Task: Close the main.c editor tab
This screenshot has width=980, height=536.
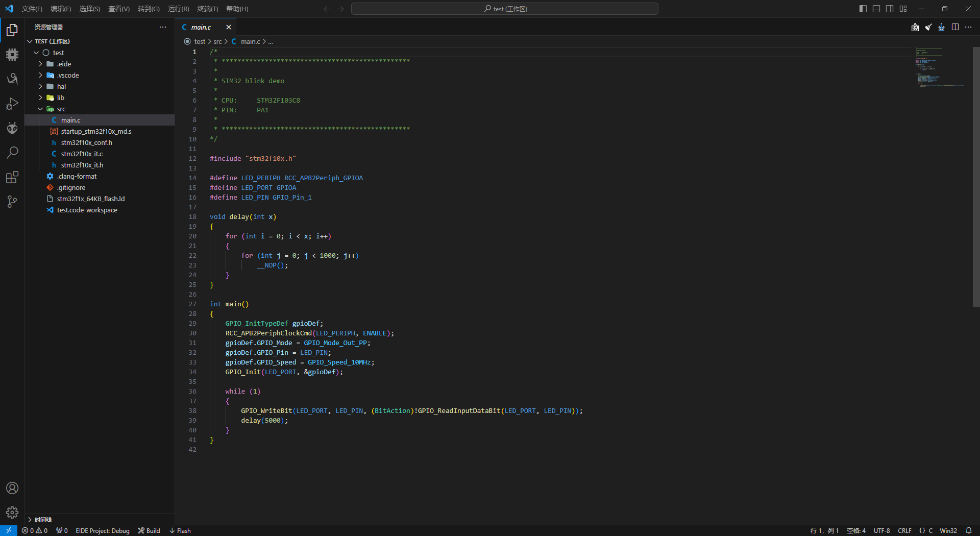Action: (x=228, y=27)
